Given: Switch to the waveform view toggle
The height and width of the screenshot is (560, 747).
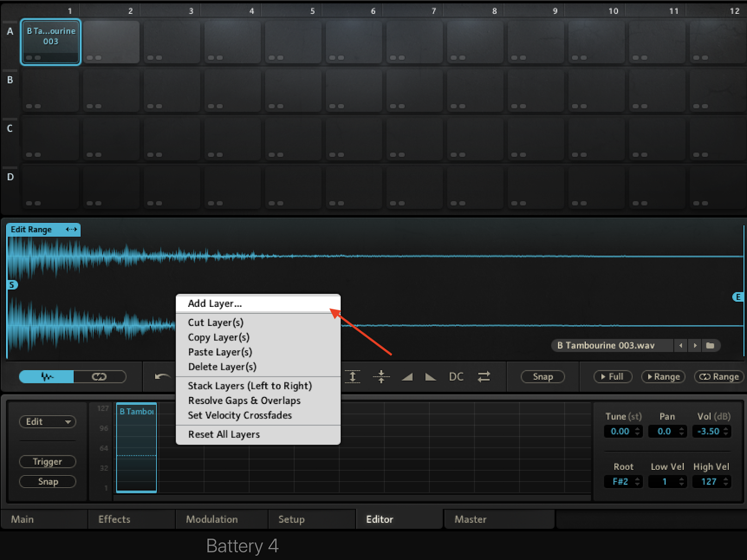Looking at the screenshot, I should click(46, 376).
